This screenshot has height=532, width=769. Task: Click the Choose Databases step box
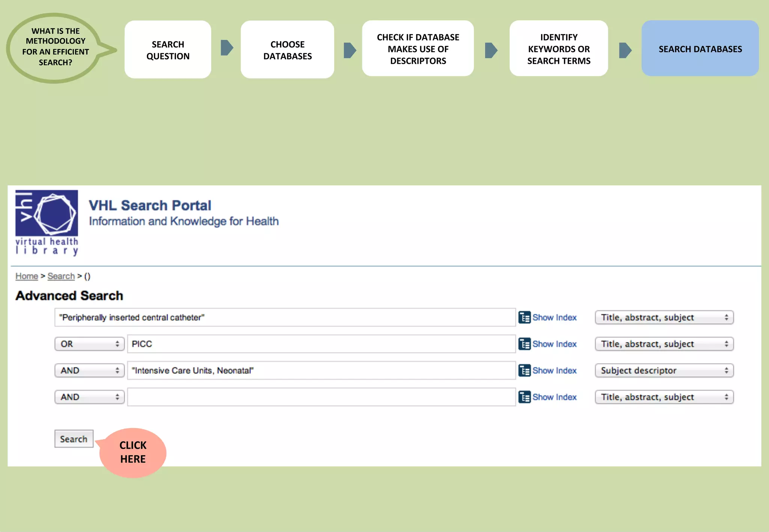[288, 50]
